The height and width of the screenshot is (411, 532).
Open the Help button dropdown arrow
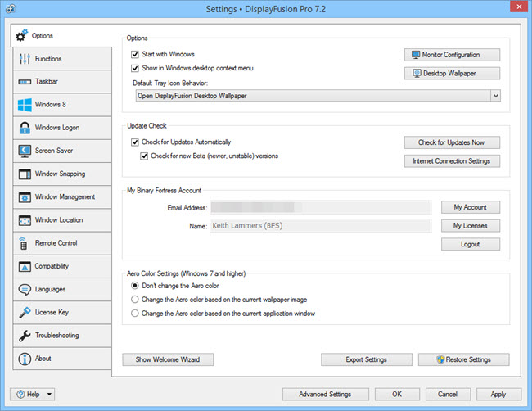coord(49,395)
